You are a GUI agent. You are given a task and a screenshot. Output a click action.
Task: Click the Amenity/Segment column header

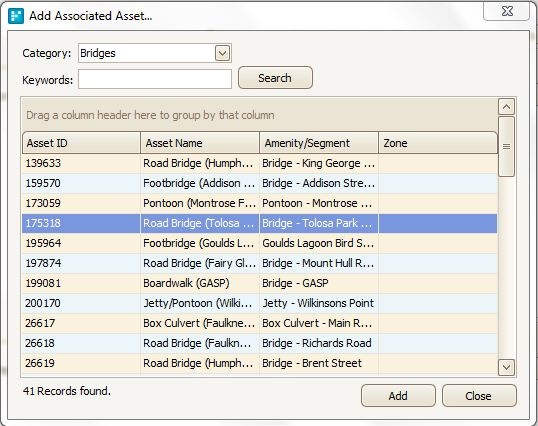point(319,143)
